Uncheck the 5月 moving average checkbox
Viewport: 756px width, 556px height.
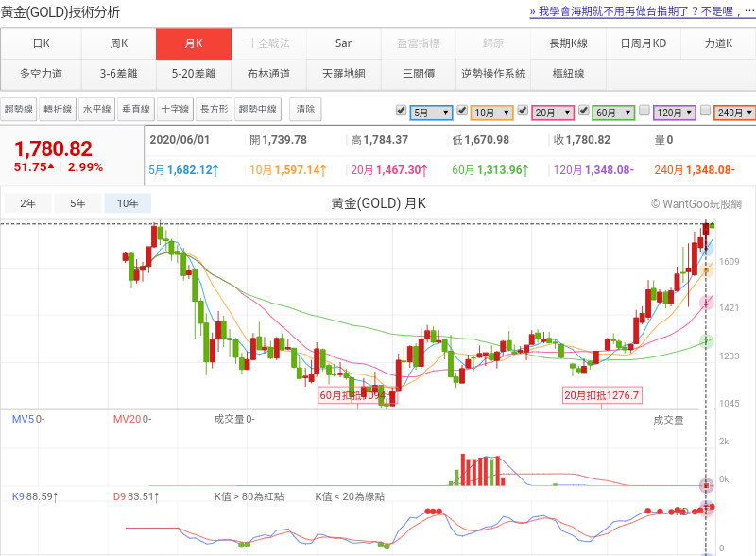(401, 111)
